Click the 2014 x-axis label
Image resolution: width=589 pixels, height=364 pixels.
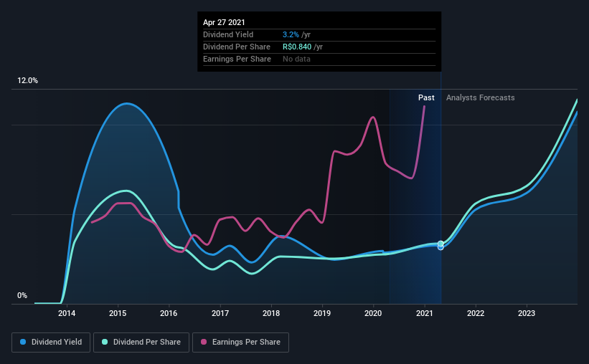tap(67, 313)
